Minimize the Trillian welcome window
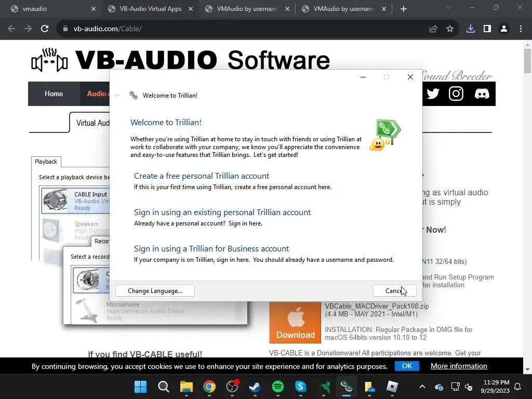This screenshot has height=399, width=532. tap(363, 77)
